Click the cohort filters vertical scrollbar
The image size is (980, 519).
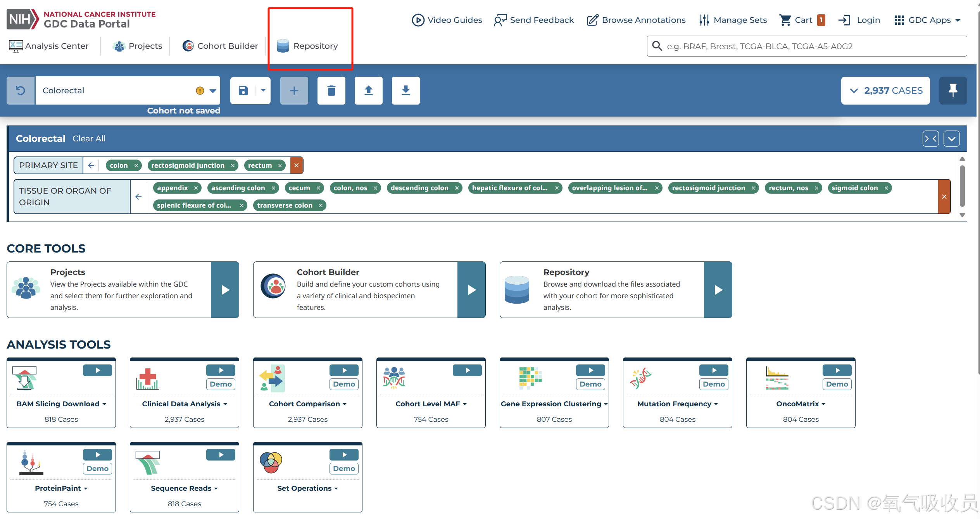(962, 186)
